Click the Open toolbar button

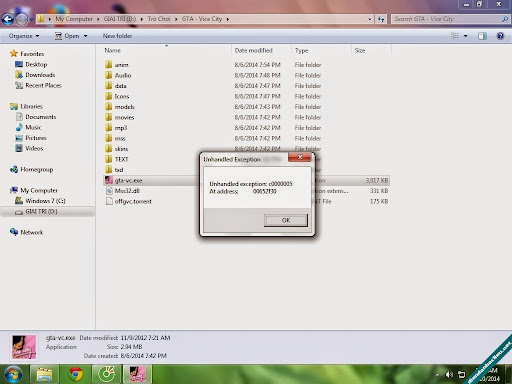68,36
